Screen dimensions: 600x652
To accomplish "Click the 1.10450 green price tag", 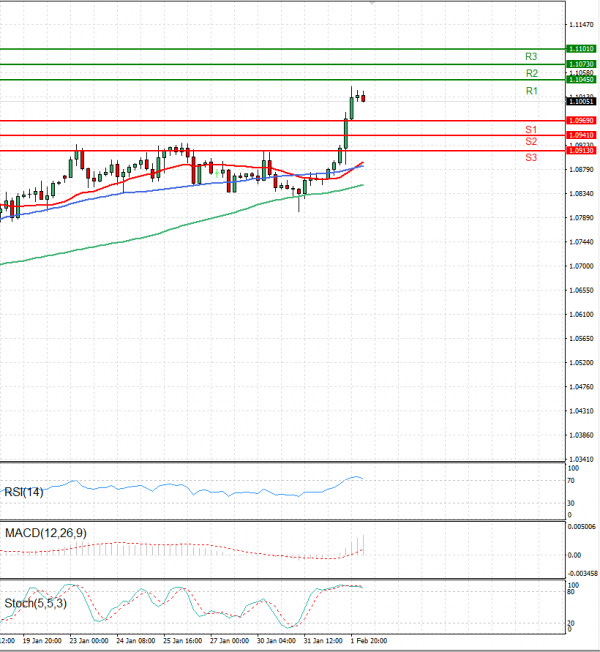I will [580, 79].
